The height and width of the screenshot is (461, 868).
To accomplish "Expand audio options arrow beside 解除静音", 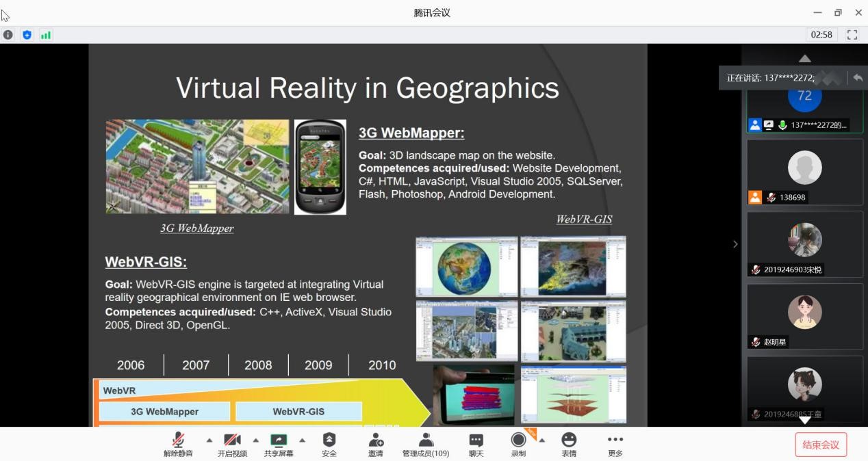I will pyautogui.click(x=209, y=440).
